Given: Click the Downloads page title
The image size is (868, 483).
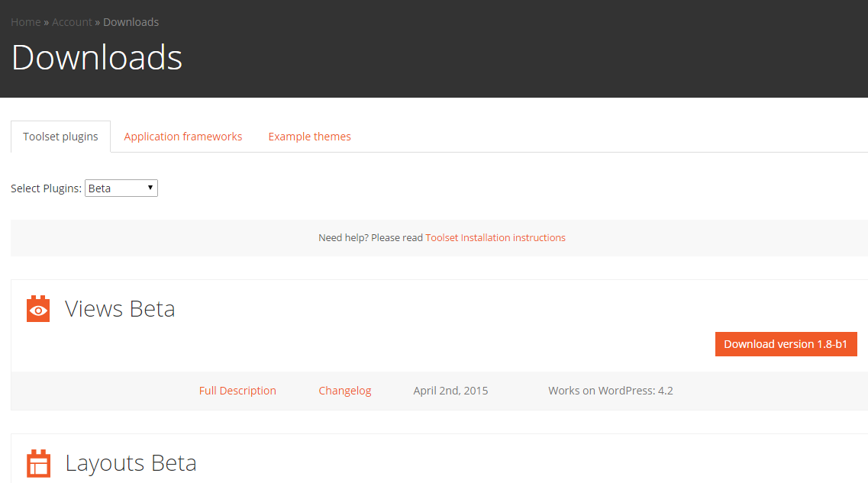Looking at the screenshot, I should pos(97,57).
